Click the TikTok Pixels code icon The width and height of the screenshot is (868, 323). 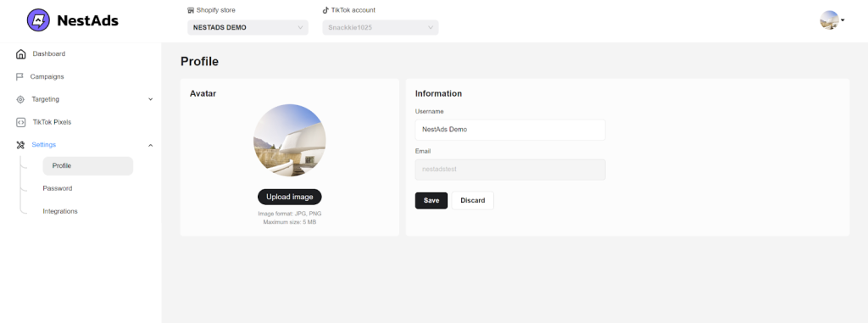point(20,122)
